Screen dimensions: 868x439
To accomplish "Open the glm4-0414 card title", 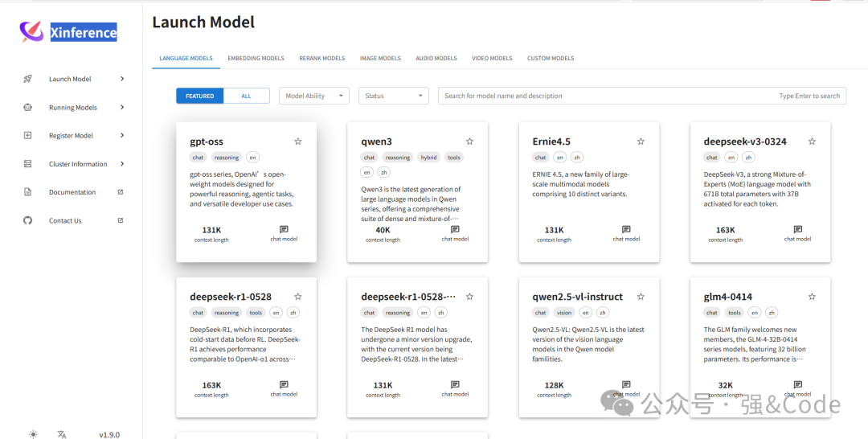I will (728, 297).
